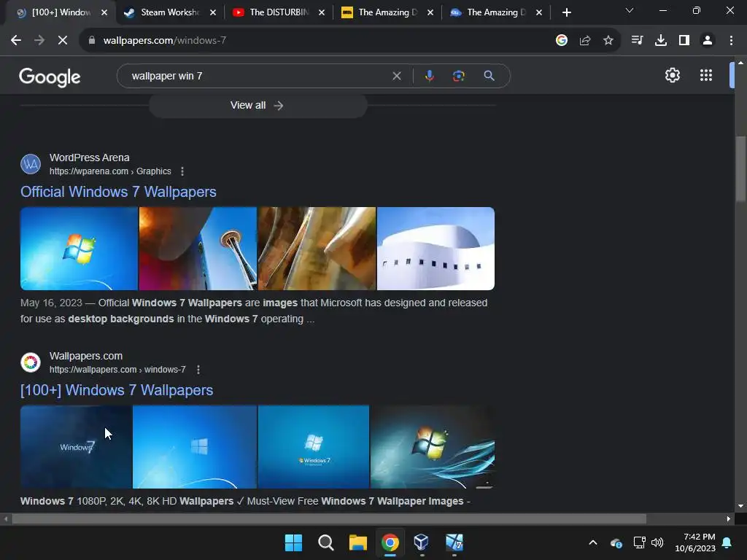
Task: Open the Google icon in address bar
Action: point(562,41)
